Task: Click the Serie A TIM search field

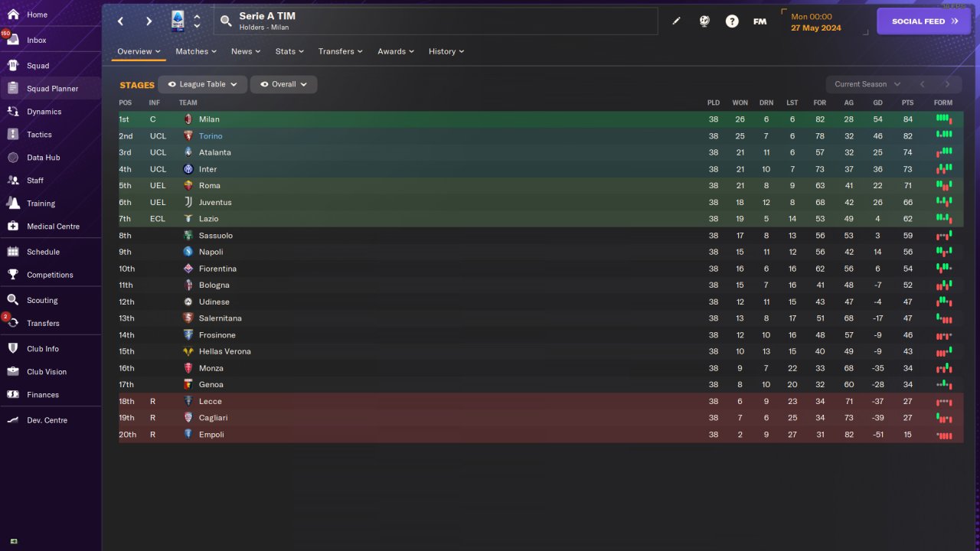Action: [x=436, y=21]
